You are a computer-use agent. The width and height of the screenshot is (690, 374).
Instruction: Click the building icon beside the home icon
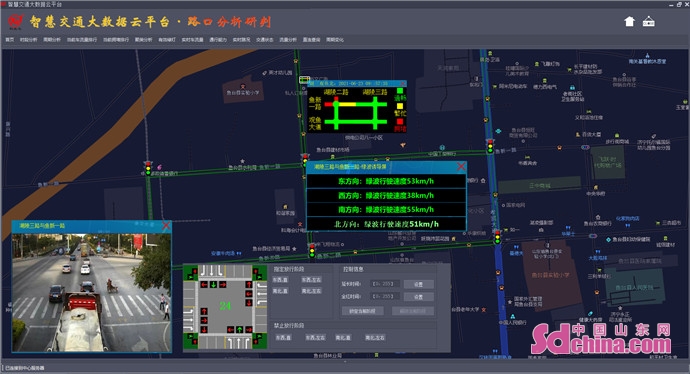point(649,21)
